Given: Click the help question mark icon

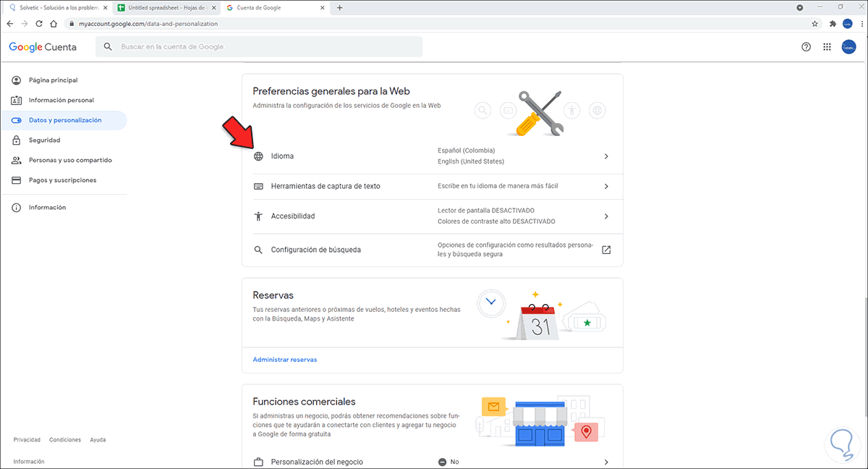Looking at the screenshot, I should point(806,46).
